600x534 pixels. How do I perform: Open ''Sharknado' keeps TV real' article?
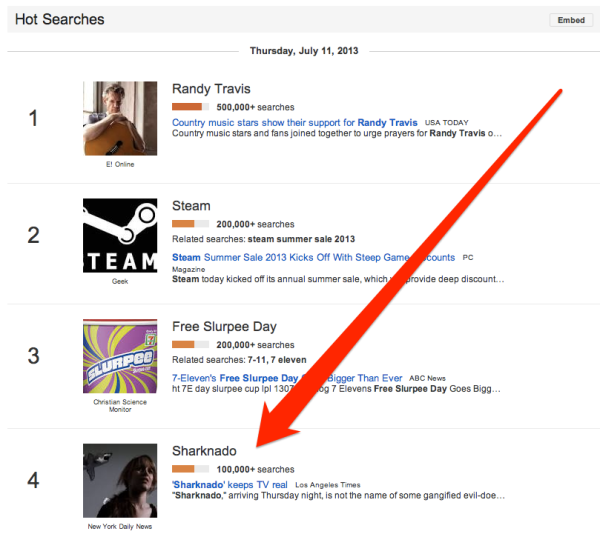pyautogui.click(x=230, y=485)
